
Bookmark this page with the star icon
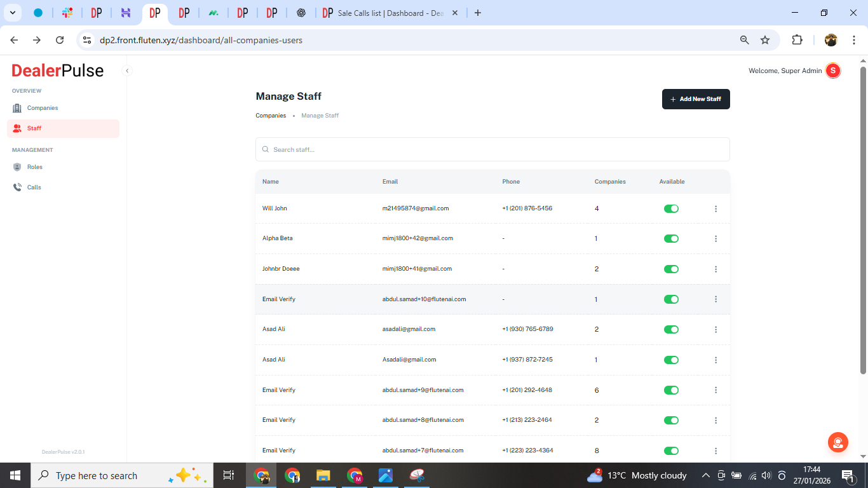765,40
